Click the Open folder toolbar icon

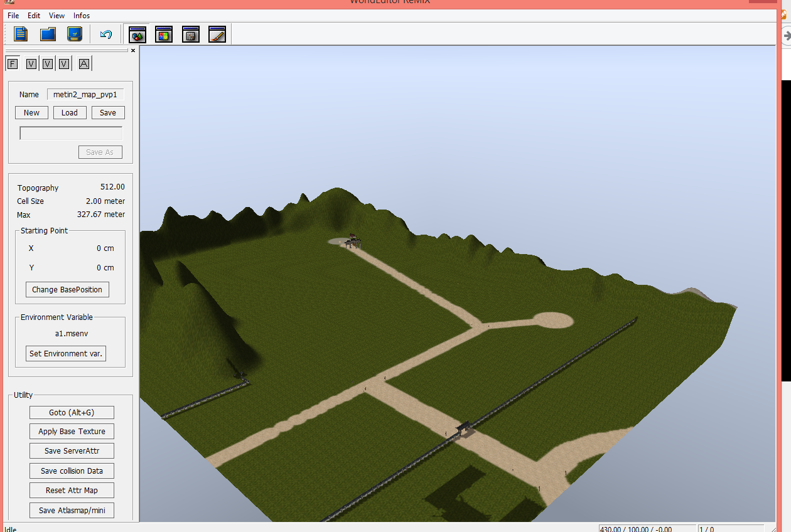[x=48, y=34]
